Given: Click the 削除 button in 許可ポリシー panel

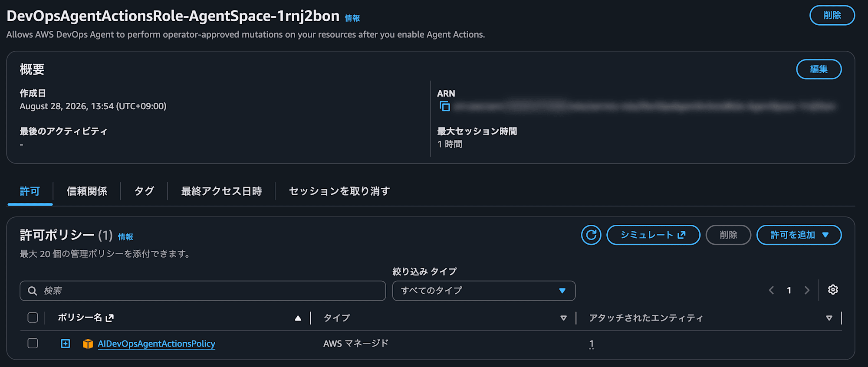Looking at the screenshot, I should [x=728, y=235].
